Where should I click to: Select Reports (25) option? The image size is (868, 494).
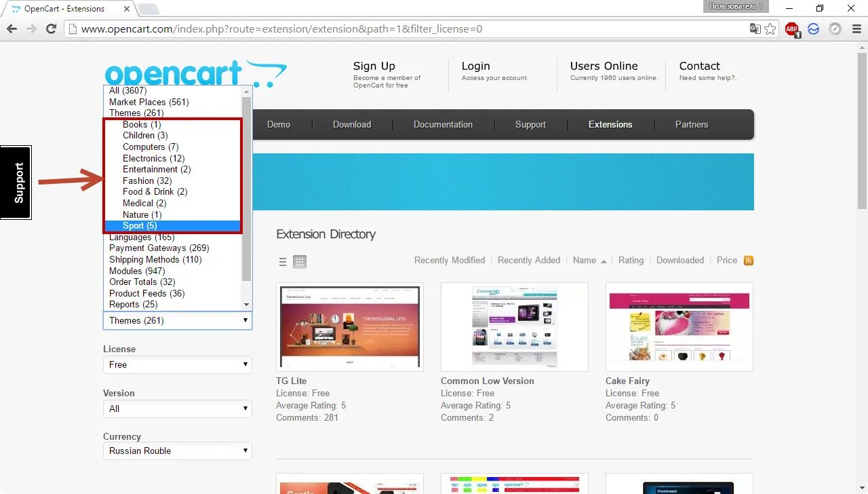pyautogui.click(x=173, y=304)
